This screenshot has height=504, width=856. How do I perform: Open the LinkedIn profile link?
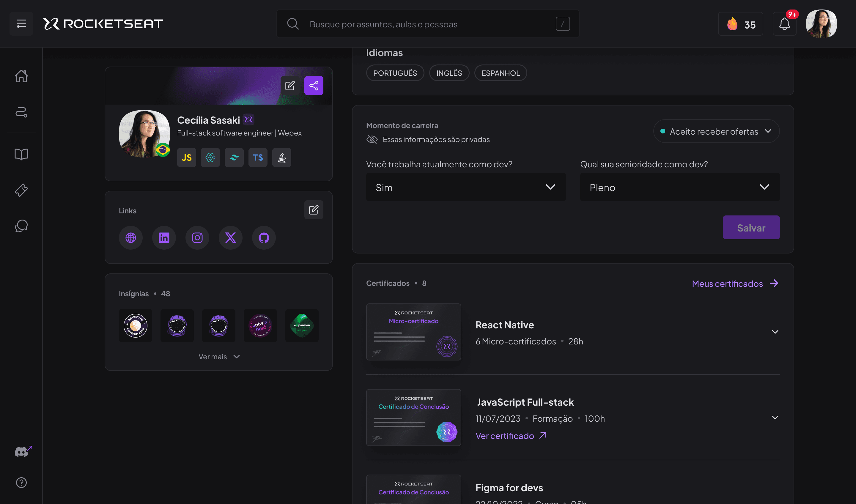[164, 238]
